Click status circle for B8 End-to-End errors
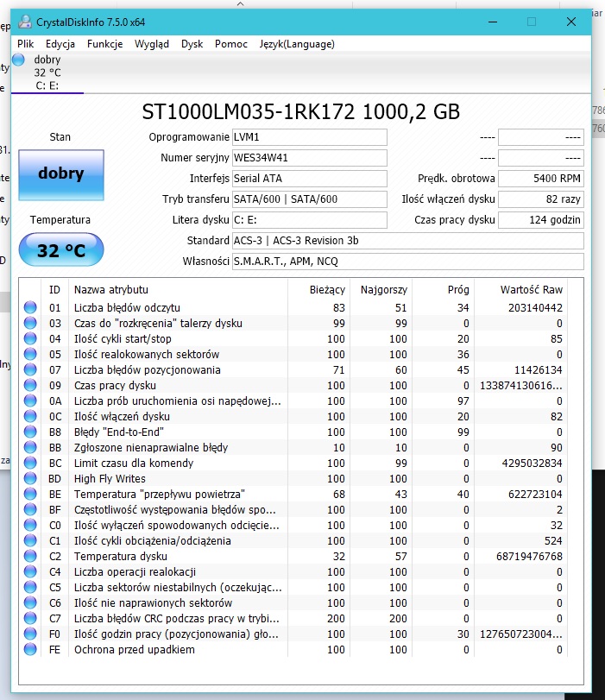Screen dimensions: 605x700 point(30,432)
